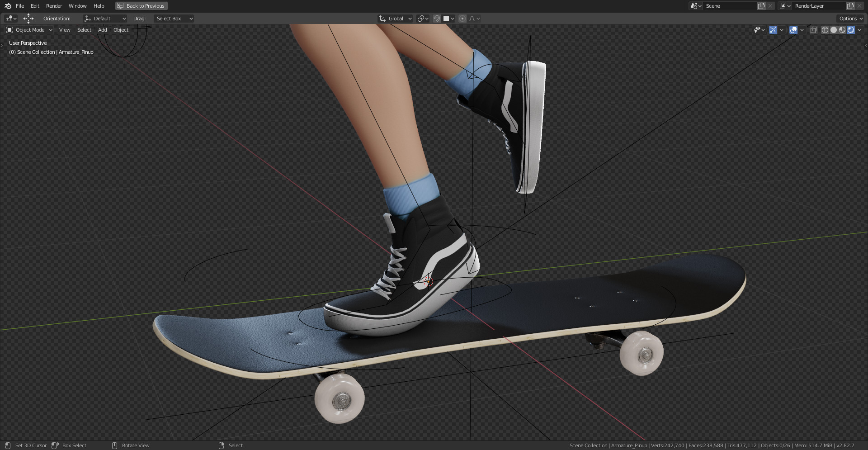
Task: Switch to Solid shading
Action: [834, 30]
